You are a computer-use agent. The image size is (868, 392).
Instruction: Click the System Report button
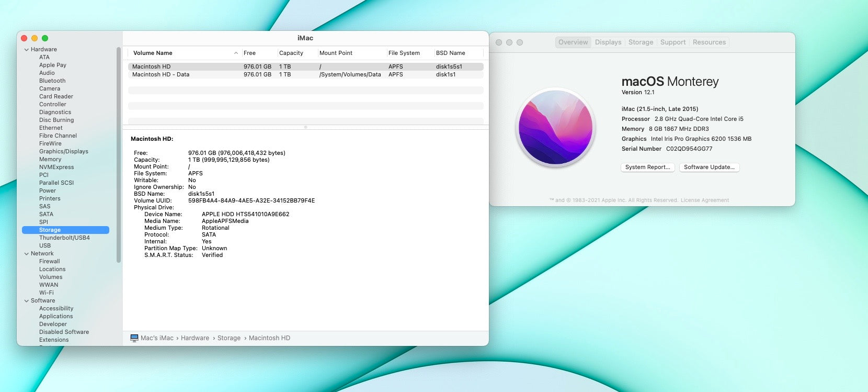pos(647,167)
